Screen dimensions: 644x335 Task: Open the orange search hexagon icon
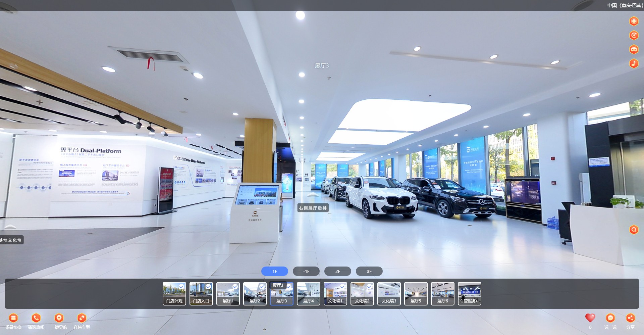pyautogui.click(x=634, y=230)
